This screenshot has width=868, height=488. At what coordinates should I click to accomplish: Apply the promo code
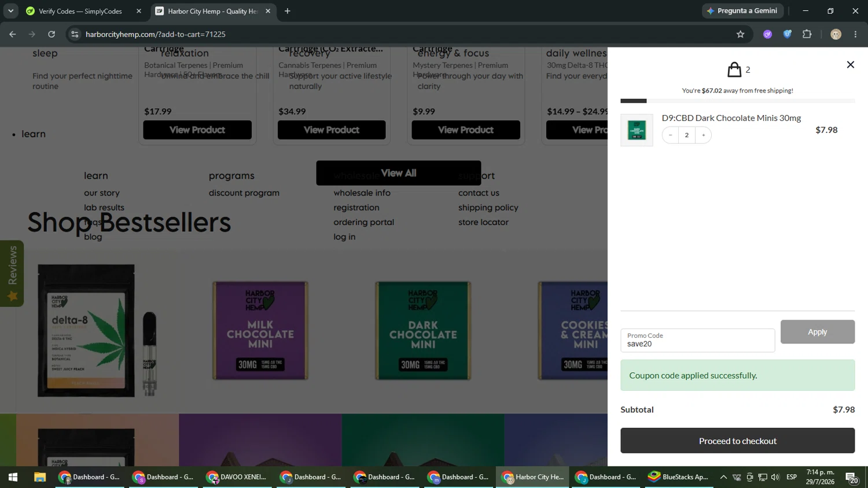[817, 332]
